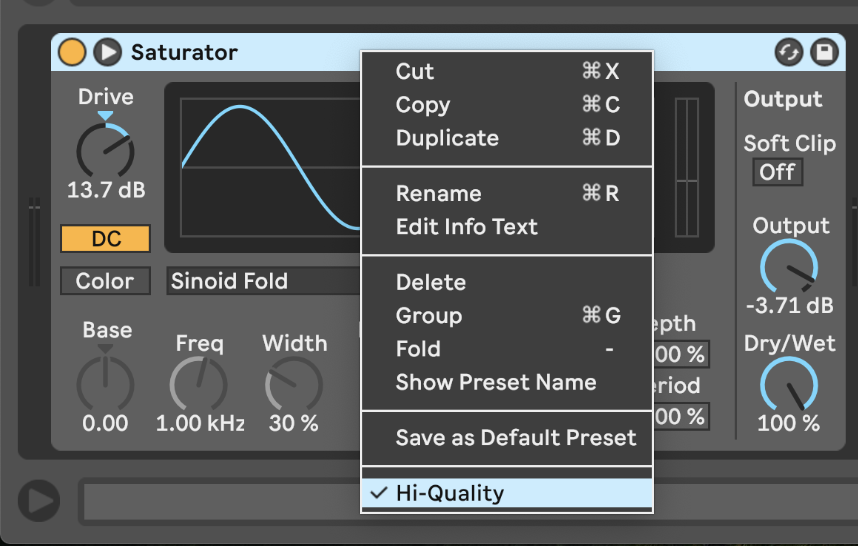
Task: Toggle the Color button
Action: click(x=105, y=282)
